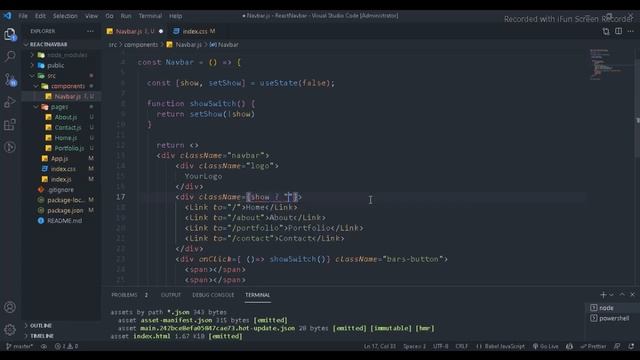The width and height of the screenshot is (640, 360).
Task: Click Ln 17 cursor position indicator
Action: point(380,347)
